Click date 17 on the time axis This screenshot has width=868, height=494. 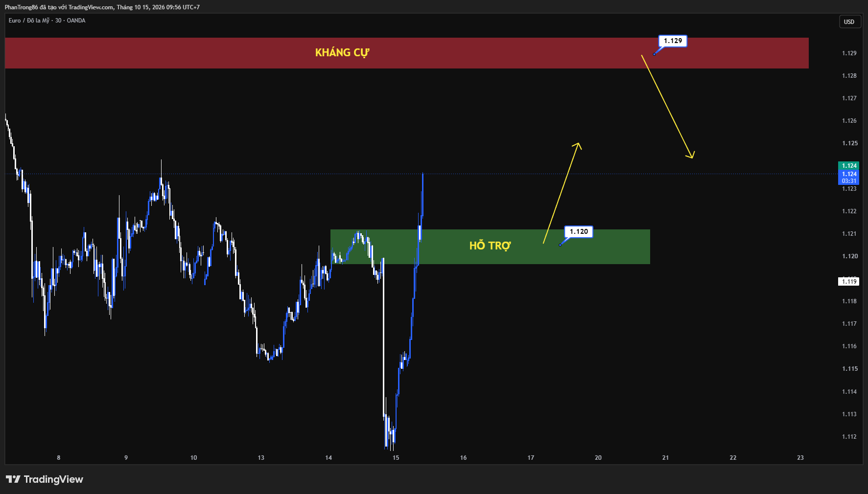click(x=531, y=458)
